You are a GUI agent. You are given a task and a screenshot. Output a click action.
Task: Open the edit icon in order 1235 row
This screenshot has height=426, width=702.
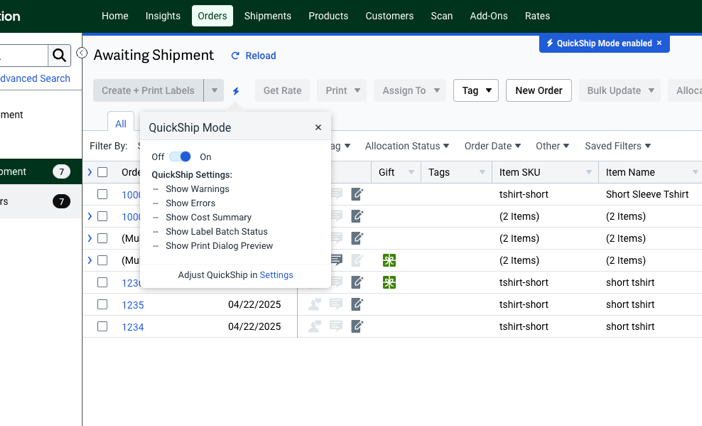(357, 304)
